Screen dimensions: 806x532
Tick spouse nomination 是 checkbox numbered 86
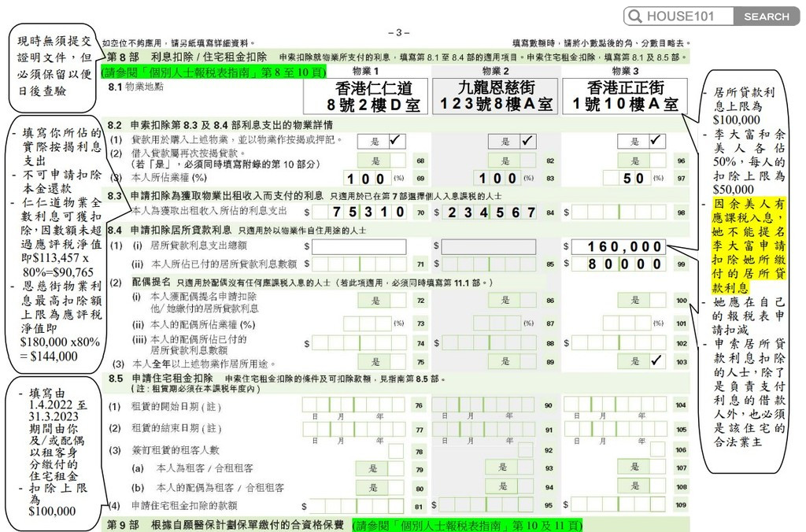[x=527, y=300]
